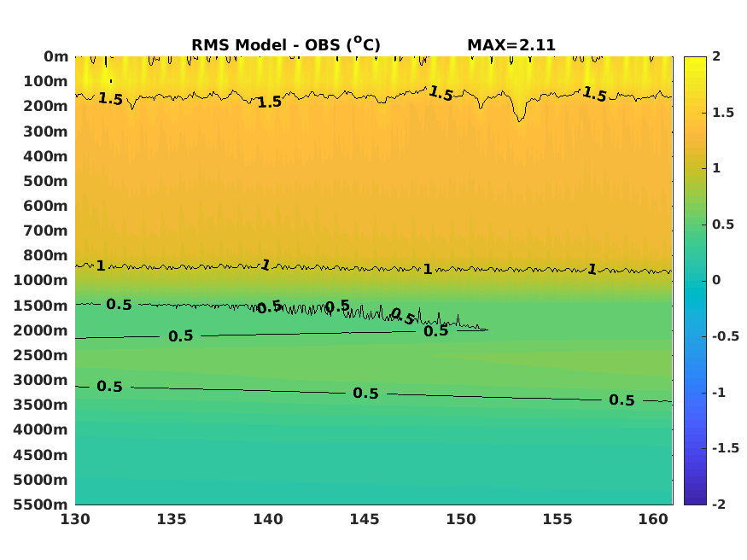The image size is (747, 560).
Task: Click the '300m' depth axis label
Action: click(x=46, y=131)
